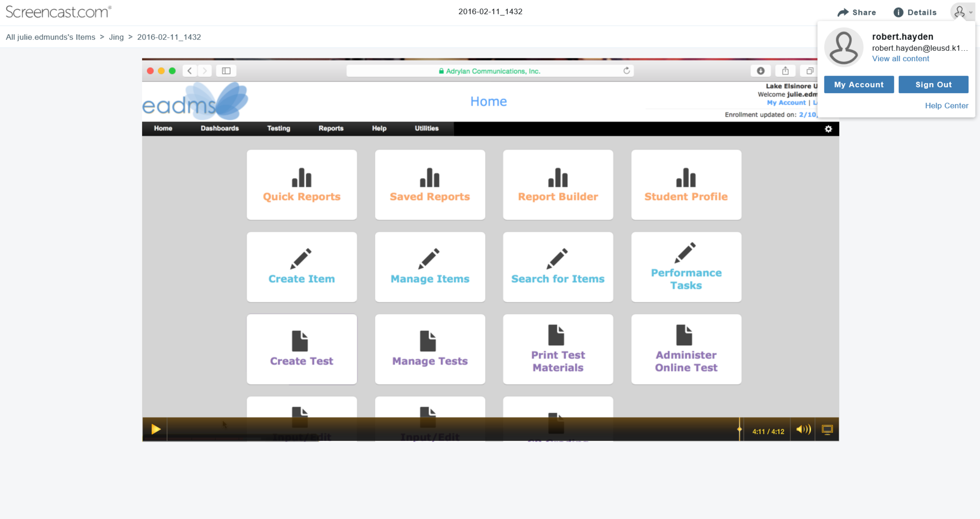The height and width of the screenshot is (519, 980).
Task: Open the Help Center link
Action: point(946,106)
